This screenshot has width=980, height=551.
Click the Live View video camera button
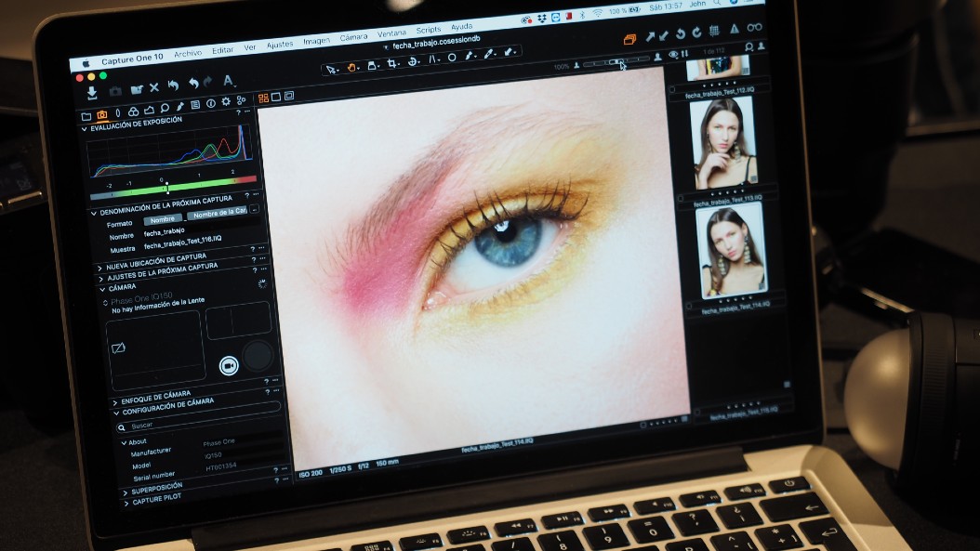click(228, 365)
